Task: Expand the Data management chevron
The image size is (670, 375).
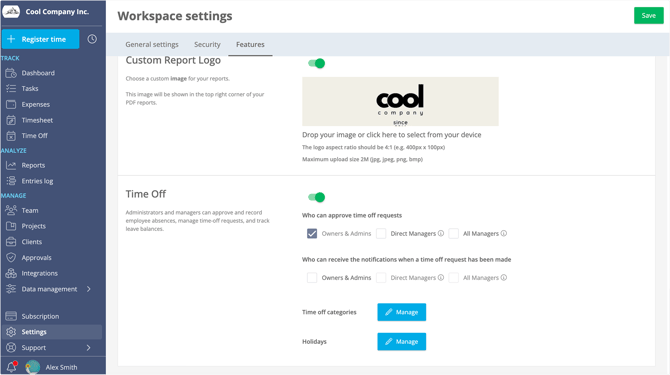Action: (x=88, y=289)
